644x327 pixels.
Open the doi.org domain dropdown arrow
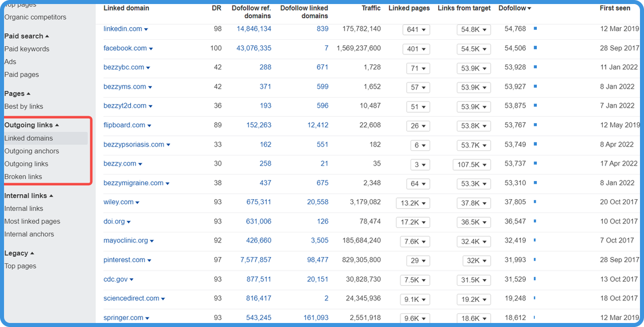pyautogui.click(x=129, y=222)
